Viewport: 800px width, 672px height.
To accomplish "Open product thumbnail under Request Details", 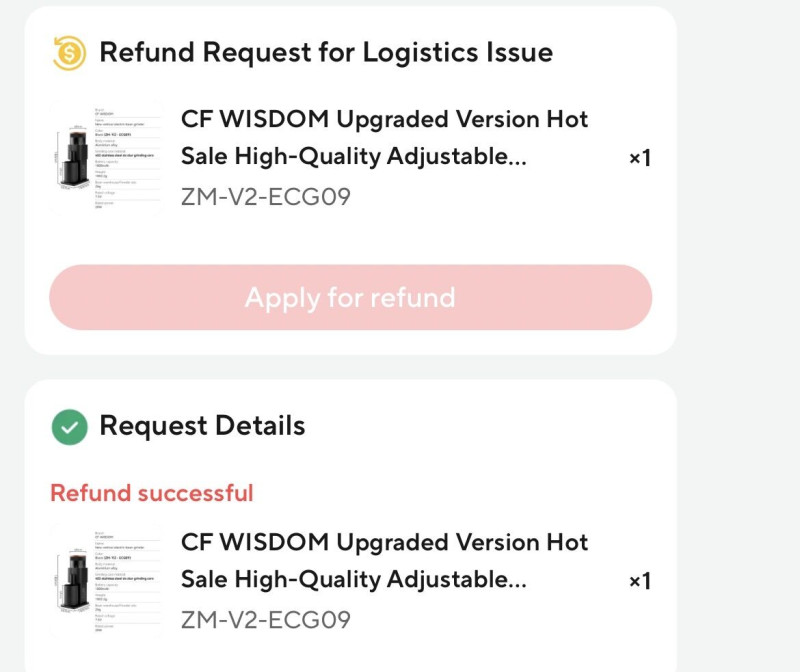I will pyautogui.click(x=106, y=581).
